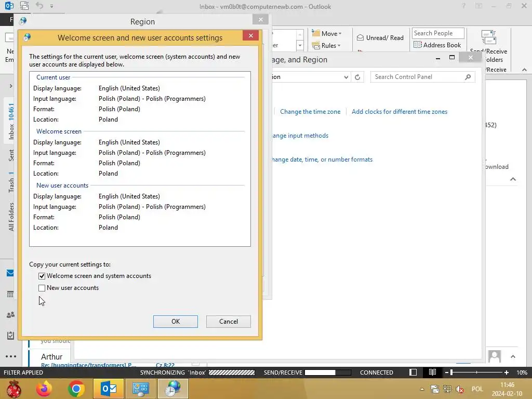This screenshot has height=399, width=532.
Task: Click the Normal view icon in status bar
Action: click(x=413, y=373)
